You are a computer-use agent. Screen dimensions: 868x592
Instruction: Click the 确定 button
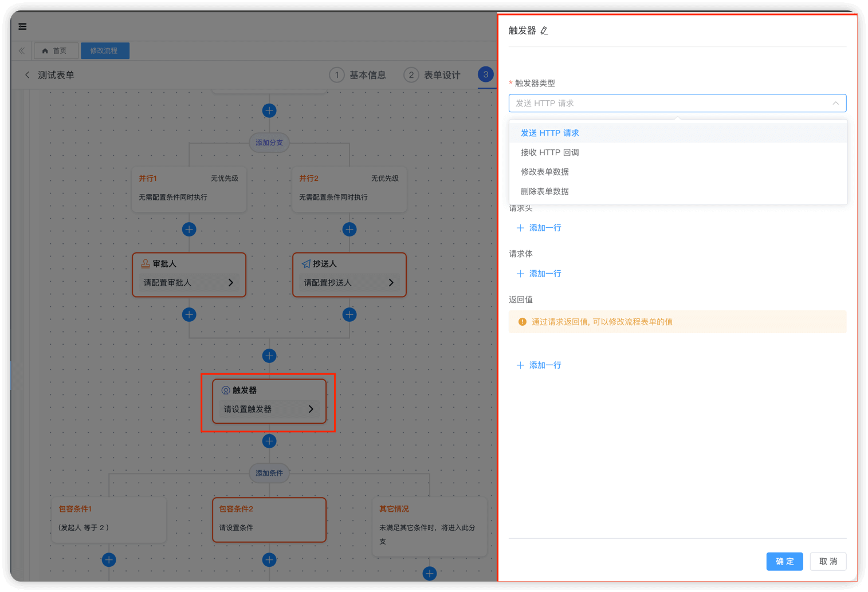tap(784, 561)
